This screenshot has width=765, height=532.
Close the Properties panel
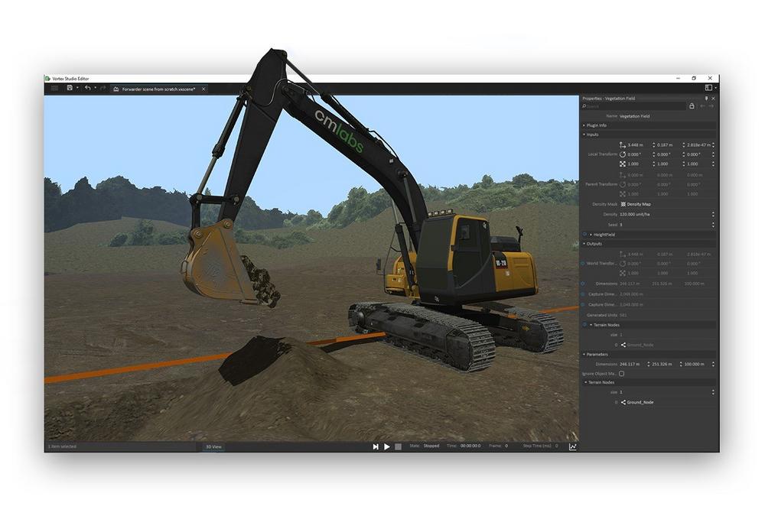(713, 99)
